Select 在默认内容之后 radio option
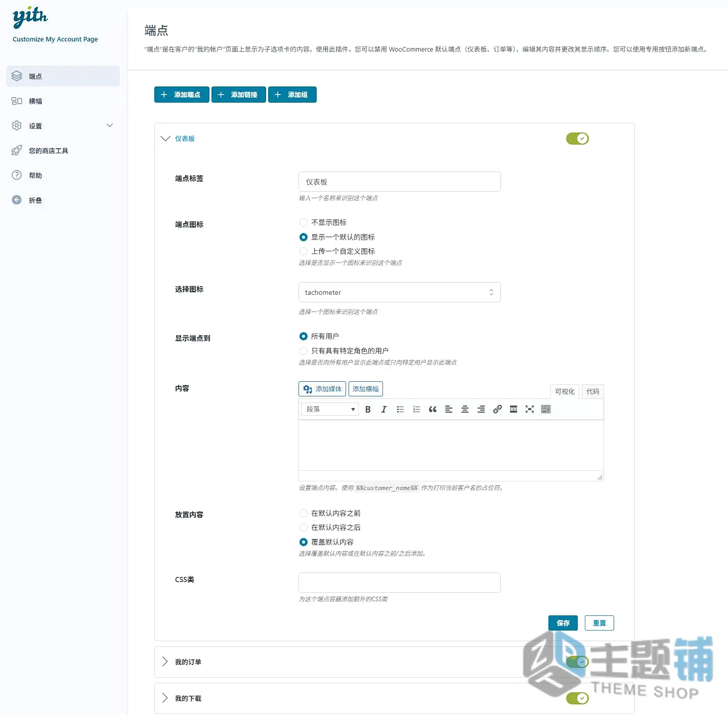 click(304, 527)
